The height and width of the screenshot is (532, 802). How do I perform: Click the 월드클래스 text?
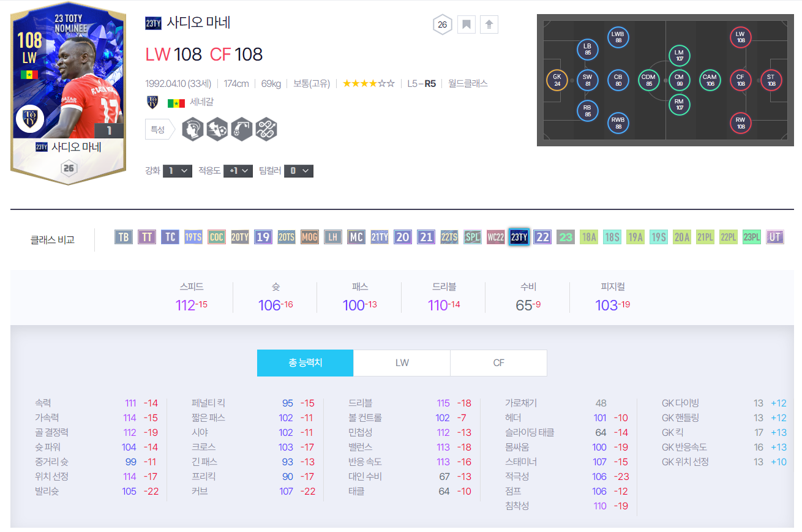[x=468, y=83]
